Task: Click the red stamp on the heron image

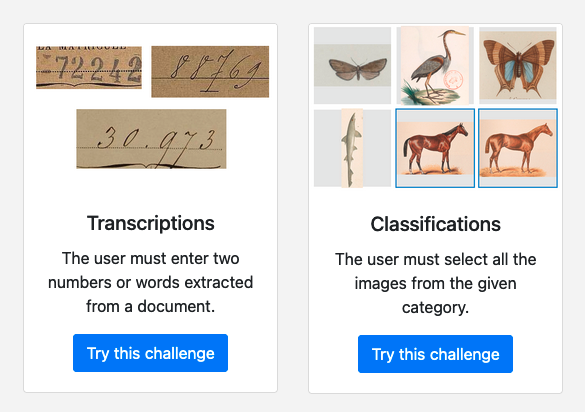Action: click(x=453, y=79)
